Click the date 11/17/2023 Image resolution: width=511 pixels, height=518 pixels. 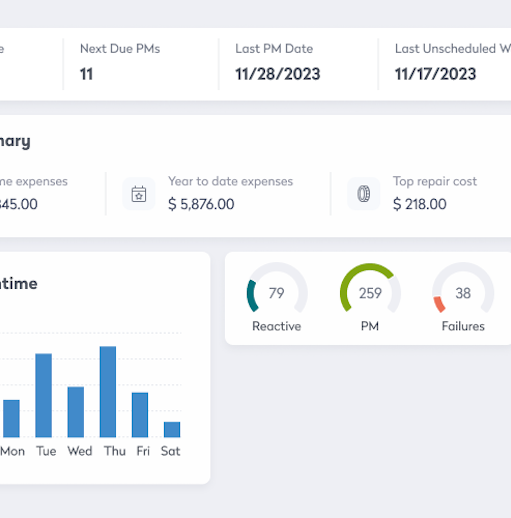435,74
